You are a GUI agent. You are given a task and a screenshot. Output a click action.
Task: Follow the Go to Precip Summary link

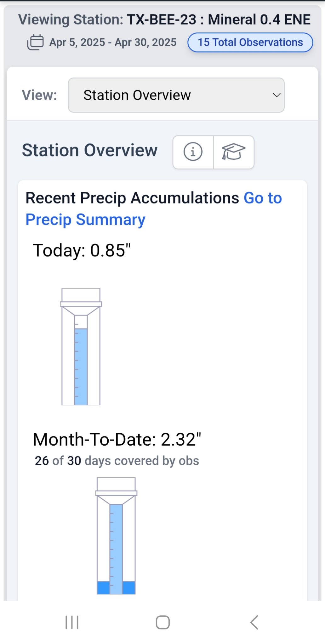pyautogui.click(x=85, y=219)
